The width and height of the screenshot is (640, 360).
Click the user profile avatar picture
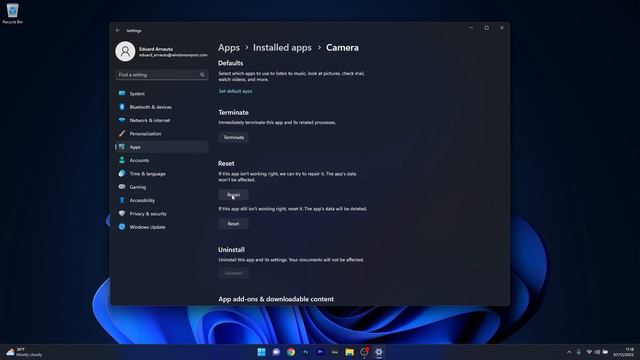(125, 51)
